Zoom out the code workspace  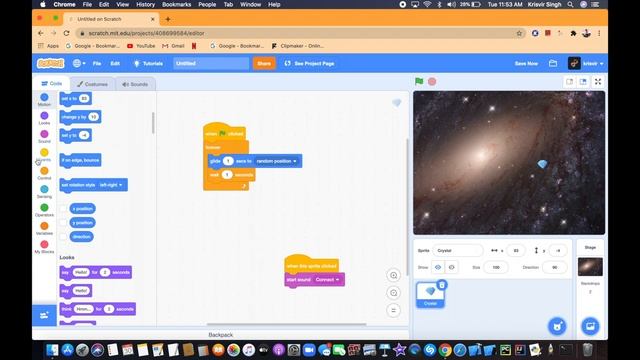(393, 293)
